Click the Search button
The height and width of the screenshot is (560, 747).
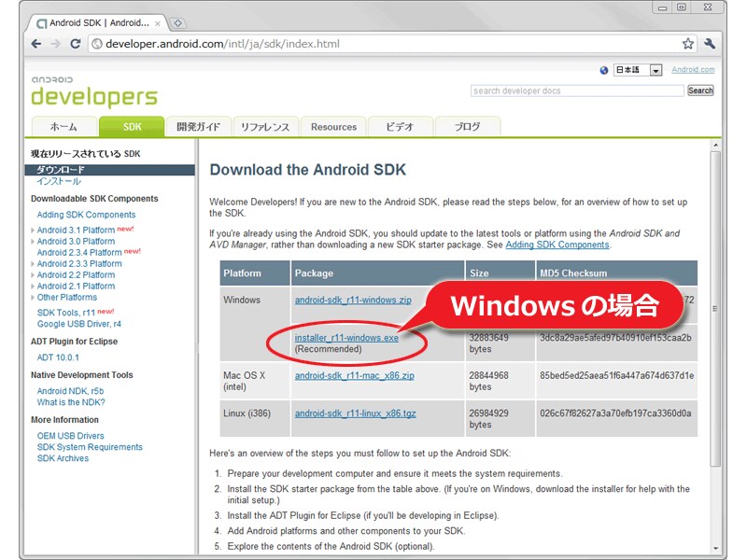[700, 91]
